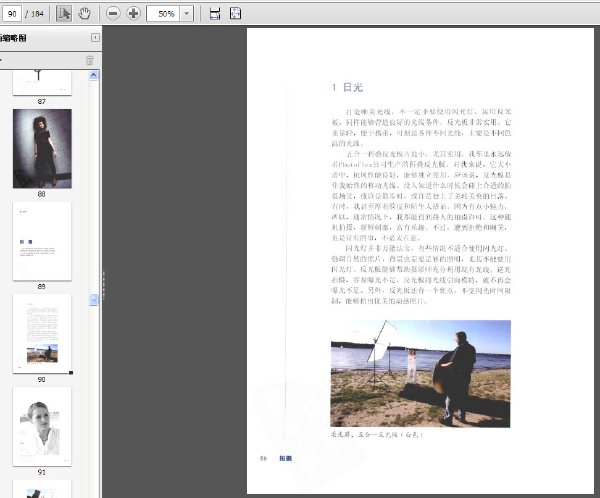Select page 90 thumbnail
The height and width of the screenshot is (498, 600).
(x=42, y=334)
